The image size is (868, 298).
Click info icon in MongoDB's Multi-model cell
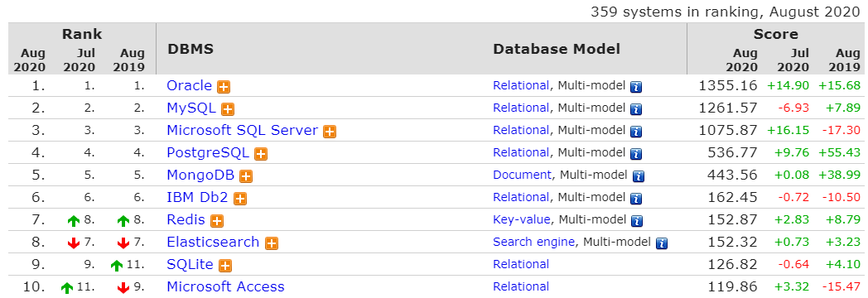(x=639, y=176)
